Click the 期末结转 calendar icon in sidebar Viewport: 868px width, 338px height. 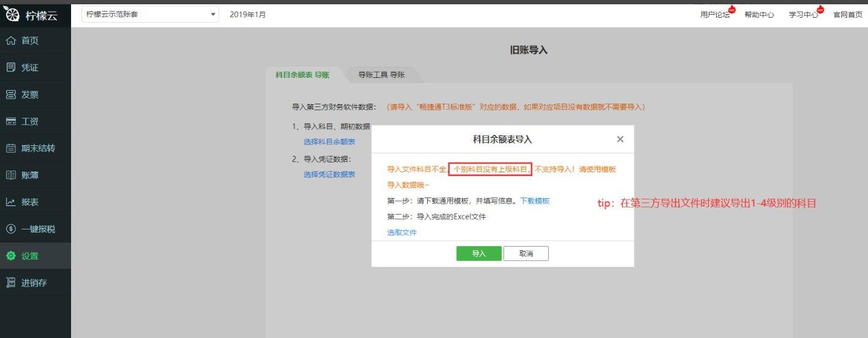[10, 148]
